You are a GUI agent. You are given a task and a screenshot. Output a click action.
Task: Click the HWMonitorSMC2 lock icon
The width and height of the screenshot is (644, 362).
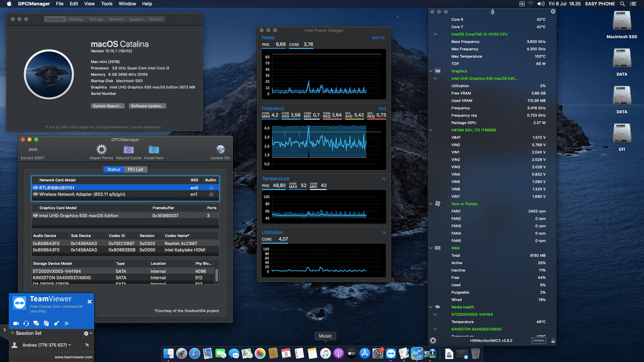click(553, 341)
